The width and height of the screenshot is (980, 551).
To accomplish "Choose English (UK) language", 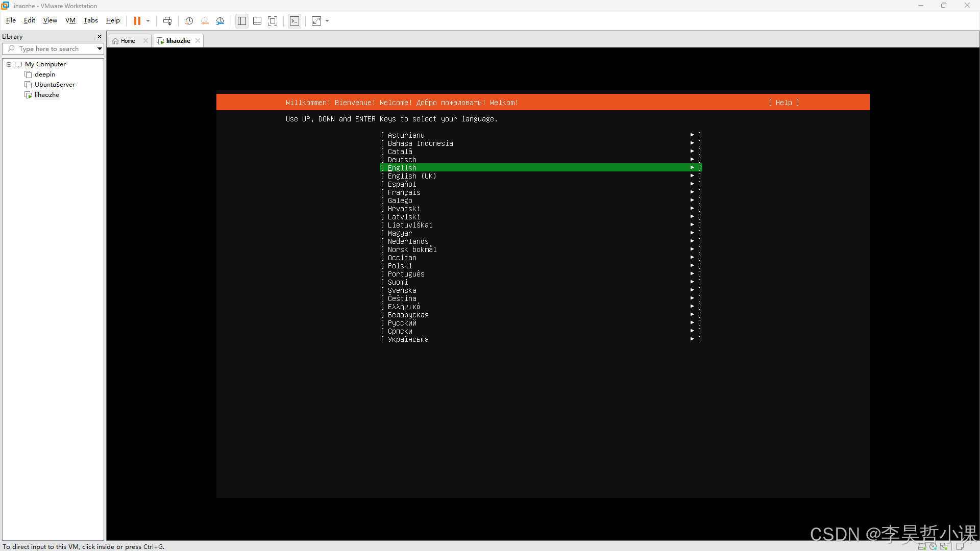I will tap(541, 176).
